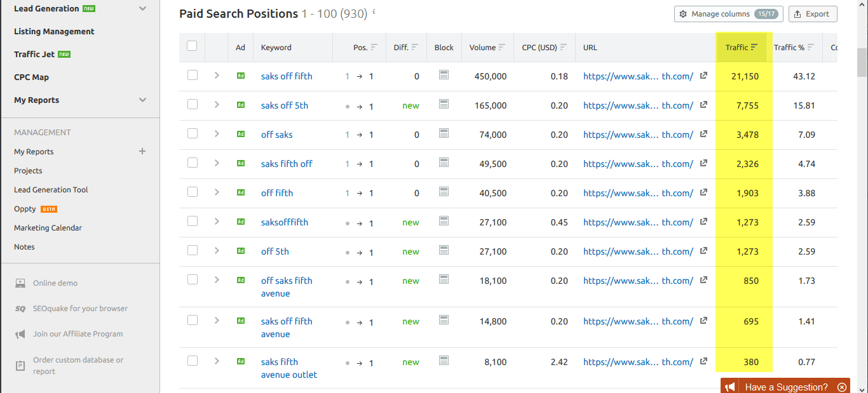The width and height of the screenshot is (868, 393).
Task: Select Marketing Calendar in the sidebar
Action: (x=48, y=227)
